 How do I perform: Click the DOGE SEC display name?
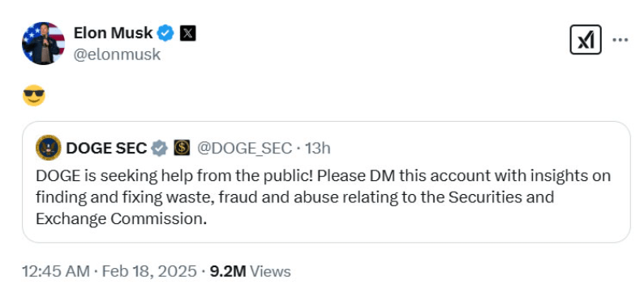pos(106,148)
